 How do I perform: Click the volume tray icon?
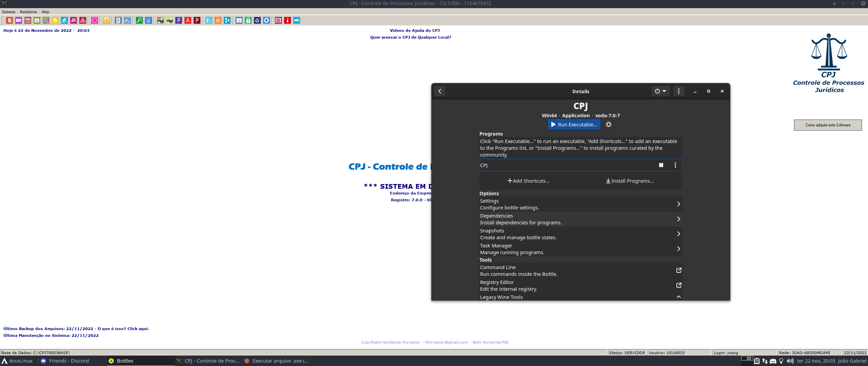pos(790,361)
